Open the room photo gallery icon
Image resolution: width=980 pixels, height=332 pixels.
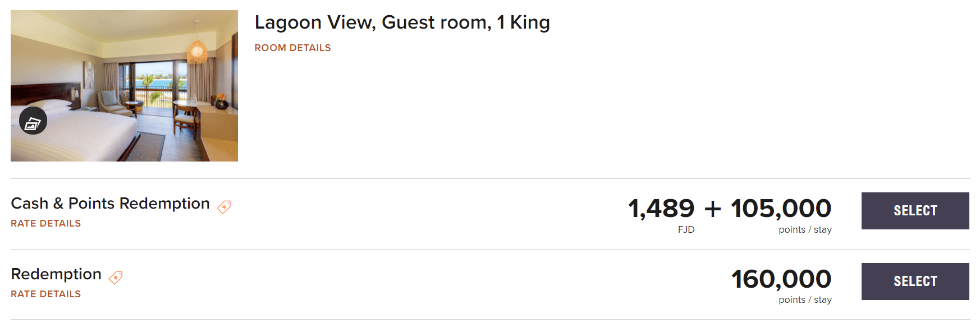33,121
